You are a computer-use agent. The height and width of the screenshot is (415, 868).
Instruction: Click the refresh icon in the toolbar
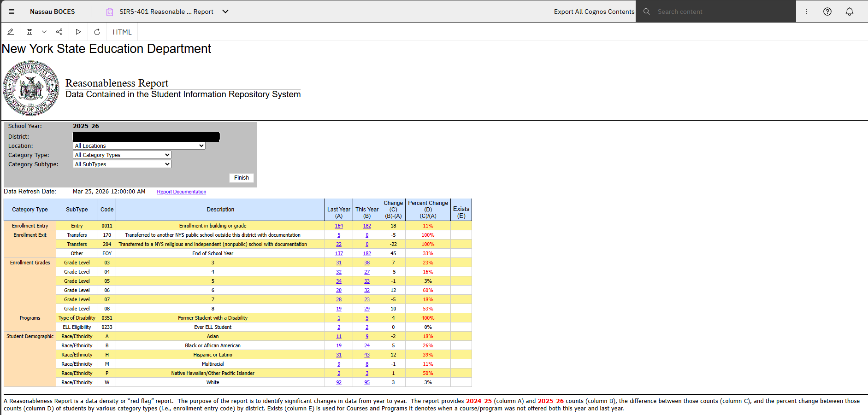(97, 32)
